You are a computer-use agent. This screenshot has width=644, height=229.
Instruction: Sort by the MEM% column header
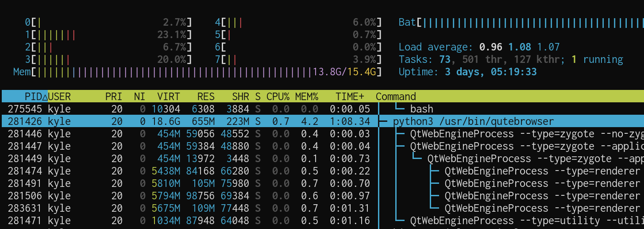[x=307, y=97]
